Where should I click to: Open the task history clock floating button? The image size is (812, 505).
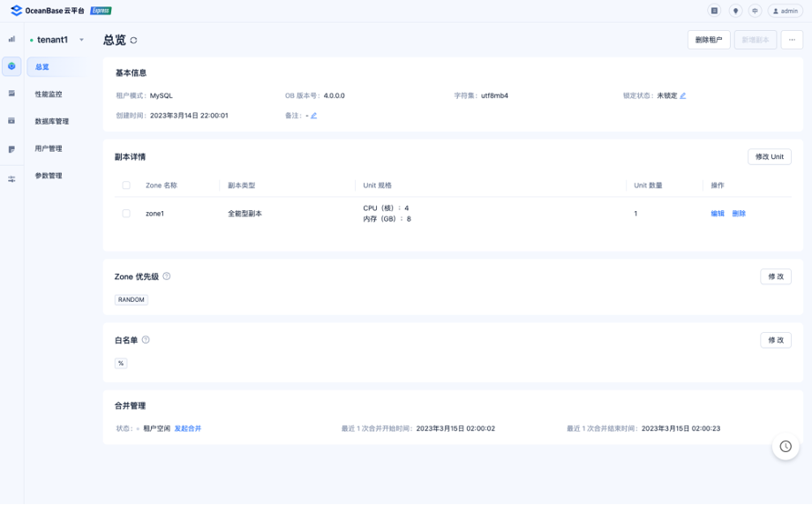pos(786,447)
